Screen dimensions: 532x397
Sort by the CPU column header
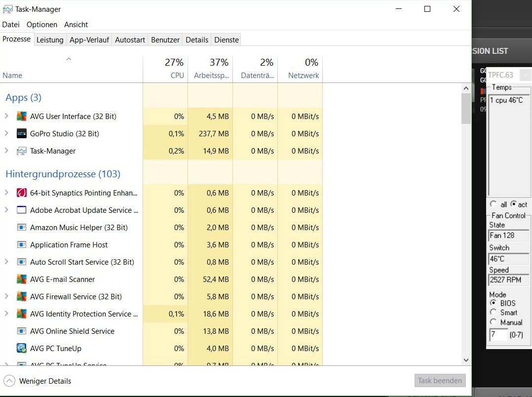point(165,69)
